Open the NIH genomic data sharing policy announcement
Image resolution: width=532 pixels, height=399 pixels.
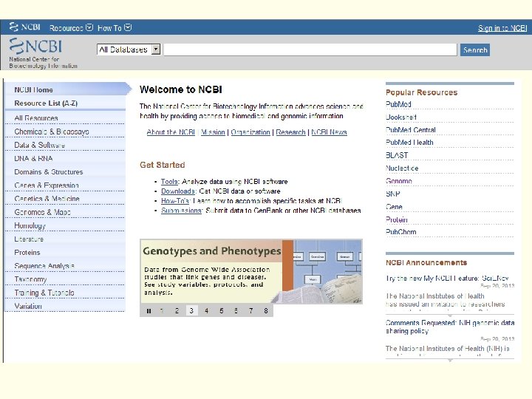[x=450, y=327]
